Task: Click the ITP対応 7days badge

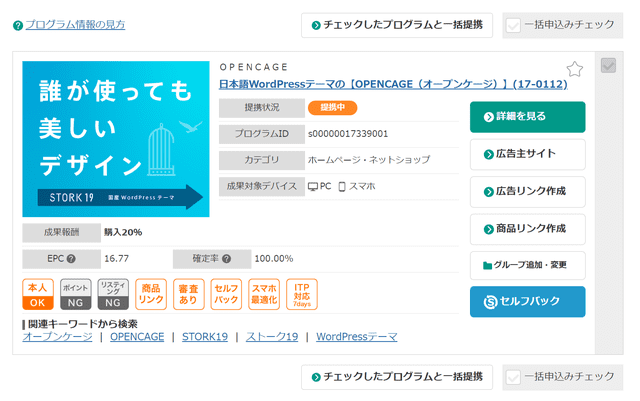Action: 302,294
